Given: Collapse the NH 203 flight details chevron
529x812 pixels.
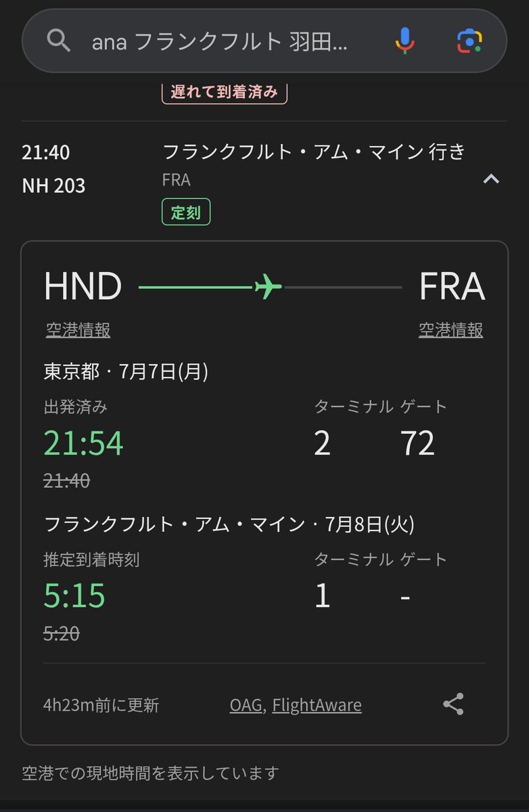Looking at the screenshot, I should coord(491,179).
